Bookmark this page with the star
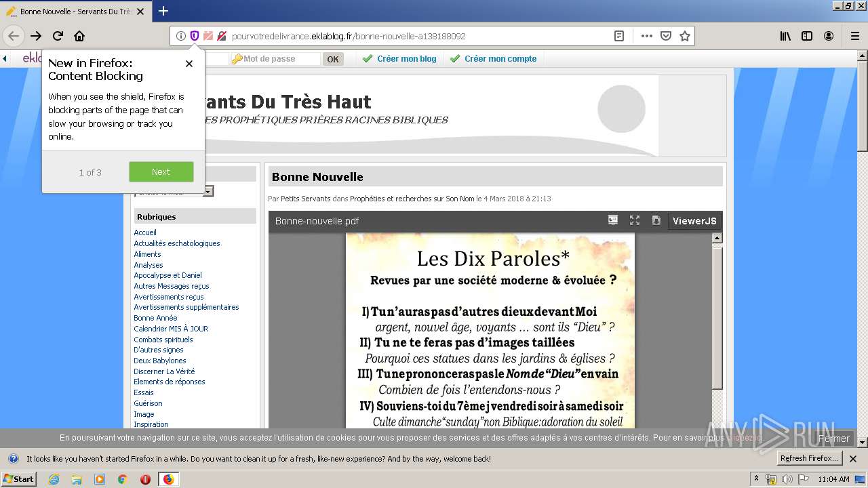Screen dimensions: 868x488 pos(685,36)
